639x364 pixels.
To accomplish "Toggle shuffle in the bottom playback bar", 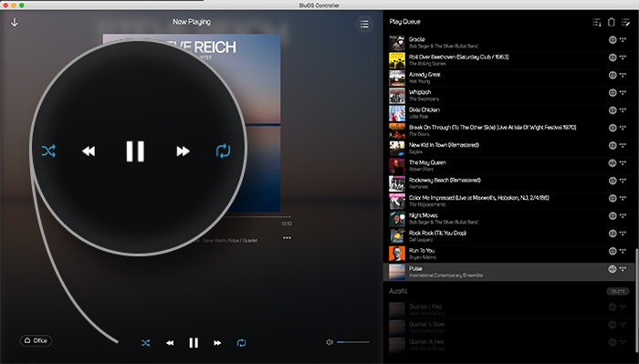I will (x=145, y=343).
